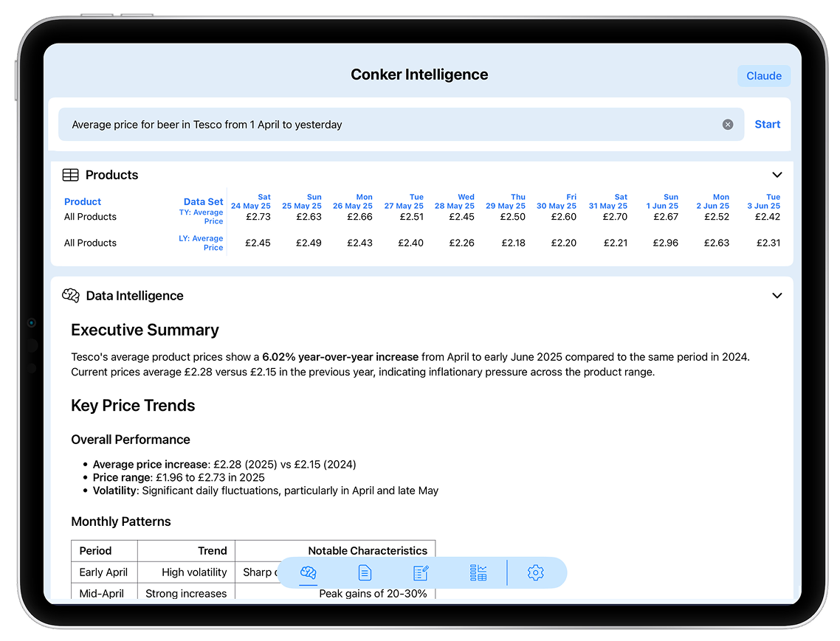Collapse the Data Intelligence section chevron
This screenshot has width=840, height=641.
(777, 295)
